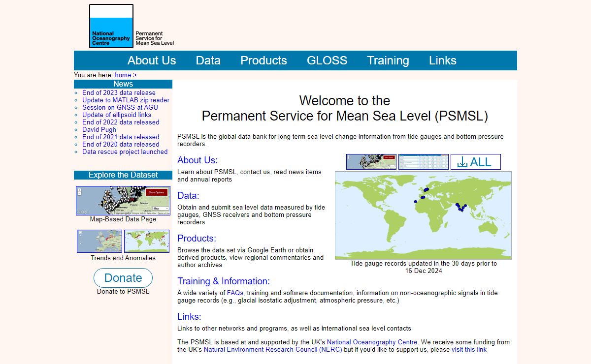
Task: Open Data rescue project launched news
Action: point(125,152)
